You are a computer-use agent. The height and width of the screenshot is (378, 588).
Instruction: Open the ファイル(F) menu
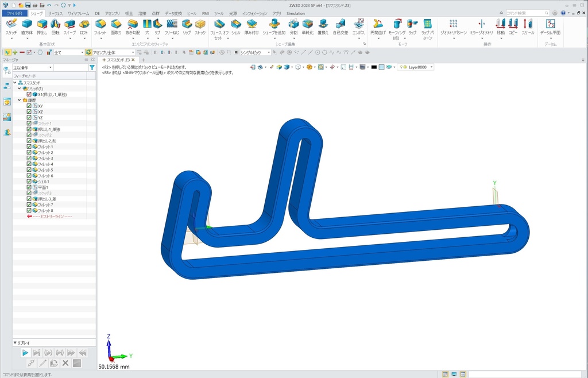tap(14, 13)
